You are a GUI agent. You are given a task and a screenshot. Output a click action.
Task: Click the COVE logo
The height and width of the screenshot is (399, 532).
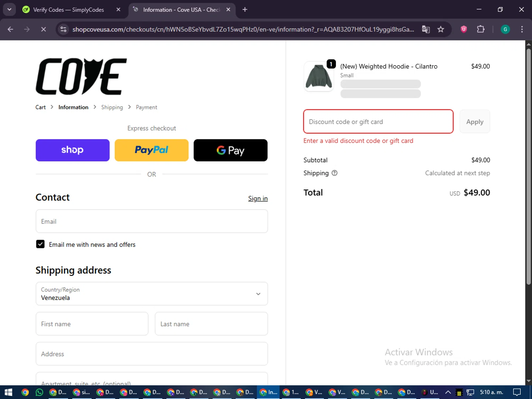(81, 77)
